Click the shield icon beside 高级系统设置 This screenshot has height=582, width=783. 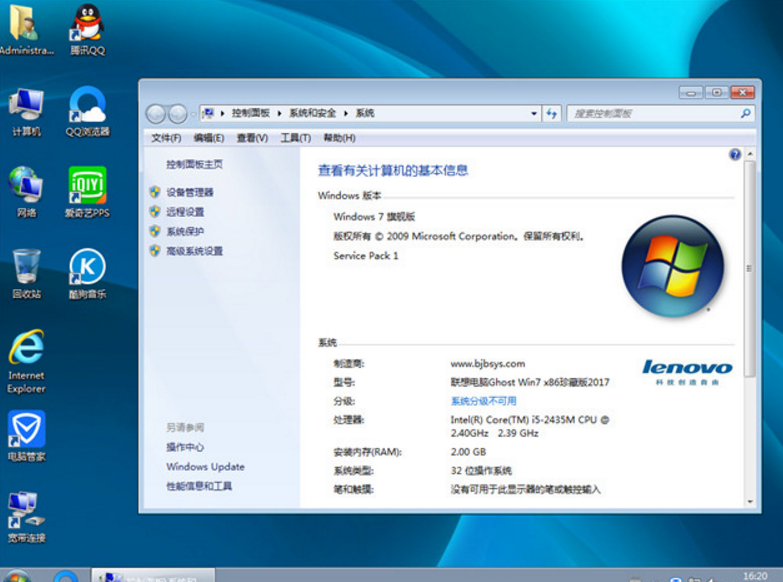click(x=155, y=250)
